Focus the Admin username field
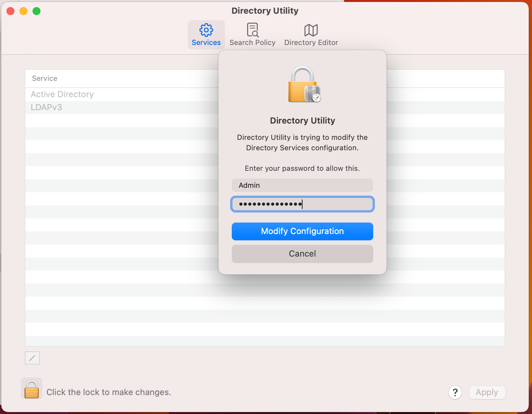Viewport: 532px width, 414px height. (x=302, y=185)
